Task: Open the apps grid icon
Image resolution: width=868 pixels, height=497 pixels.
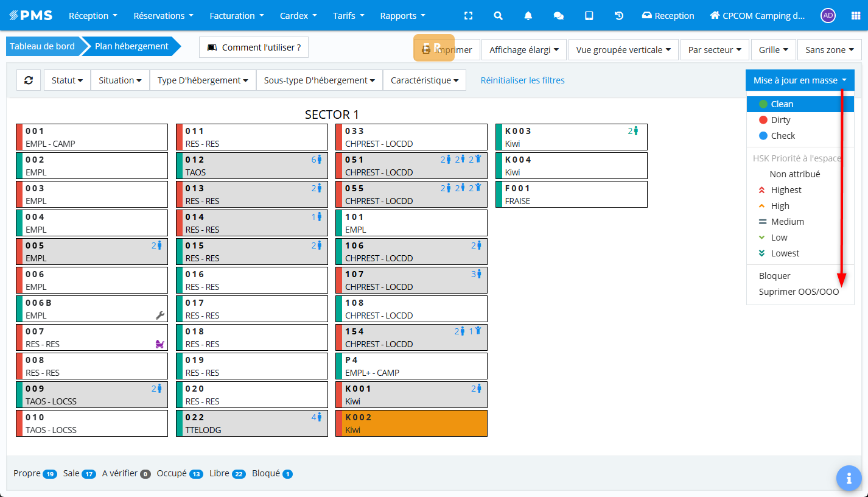Action: [x=855, y=16]
